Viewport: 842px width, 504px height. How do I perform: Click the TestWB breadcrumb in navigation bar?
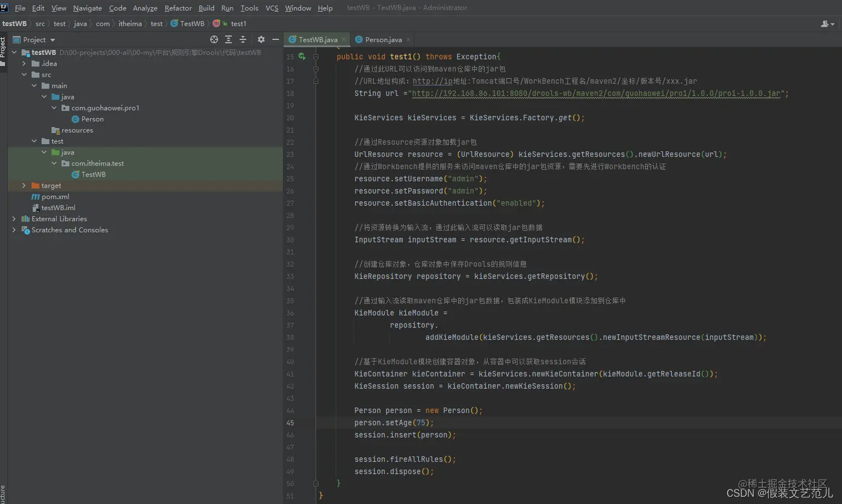pyautogui.click(x=192, y=23)
